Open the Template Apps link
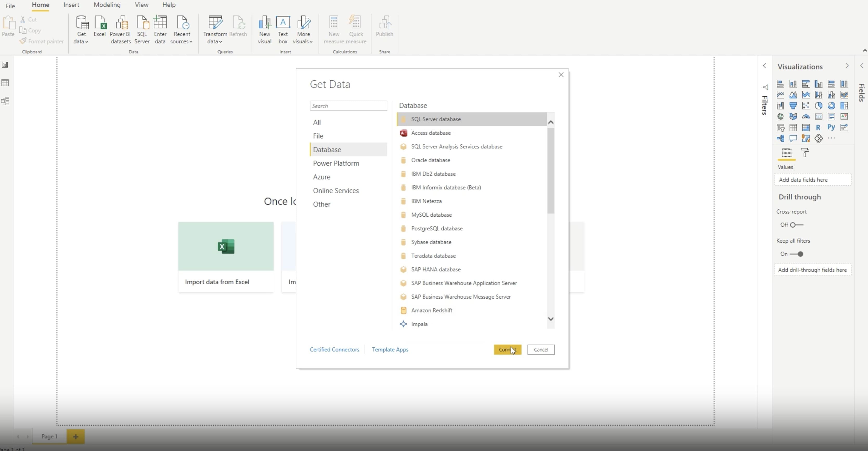Screen dimensions: 868x451 [390, 350]
